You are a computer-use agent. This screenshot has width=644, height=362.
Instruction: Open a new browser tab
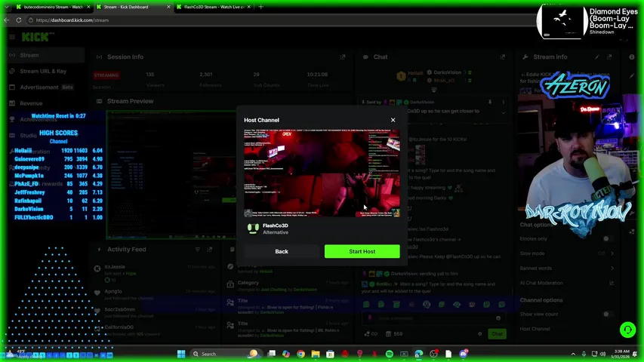[260, 7]
